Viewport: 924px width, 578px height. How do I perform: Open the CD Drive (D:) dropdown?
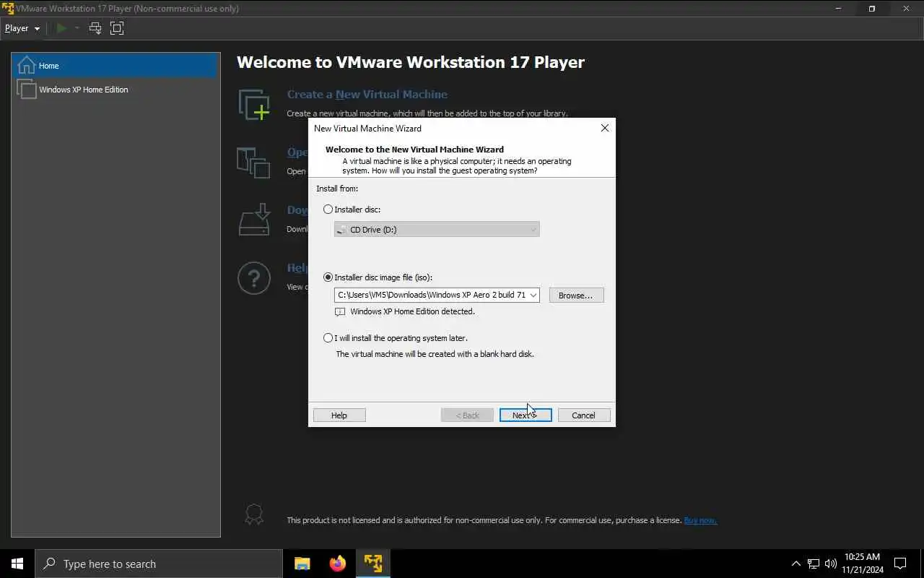pos(437,230)
